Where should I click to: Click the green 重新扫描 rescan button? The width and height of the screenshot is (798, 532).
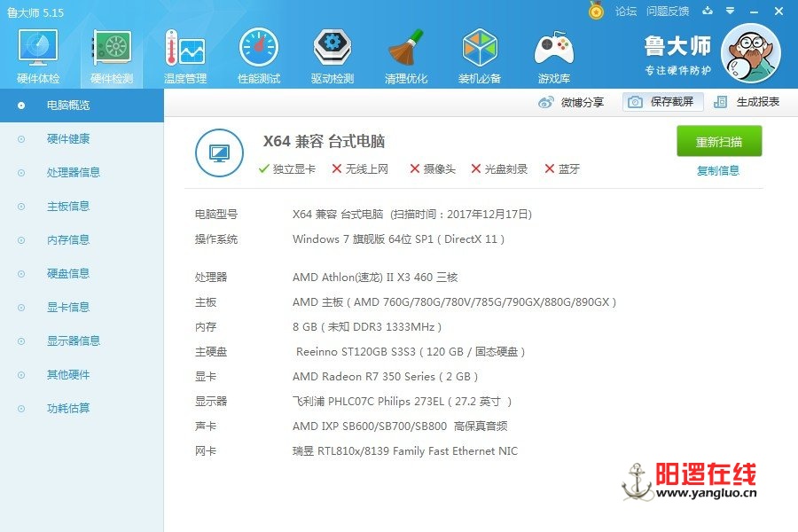click(719, 141)
